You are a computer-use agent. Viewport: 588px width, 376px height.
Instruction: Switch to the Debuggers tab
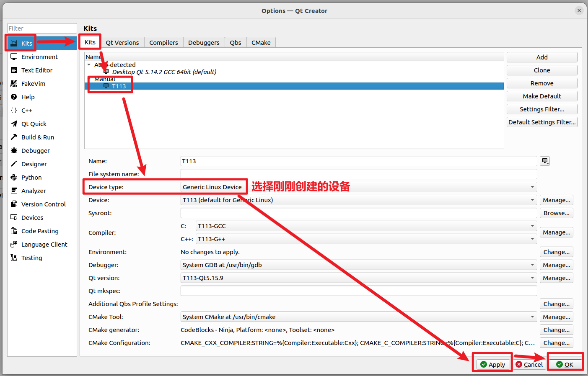204,42
